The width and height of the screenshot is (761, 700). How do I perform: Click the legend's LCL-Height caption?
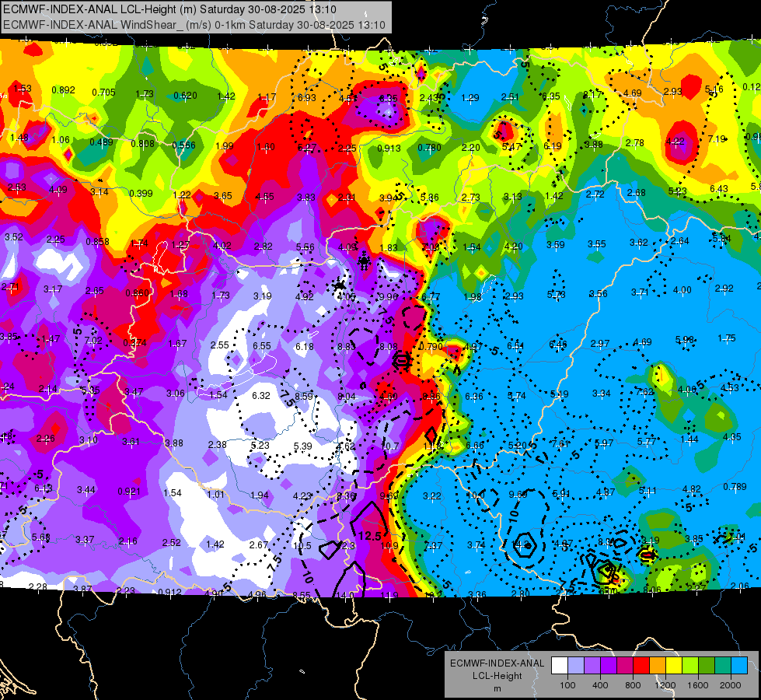click(497, 676)
